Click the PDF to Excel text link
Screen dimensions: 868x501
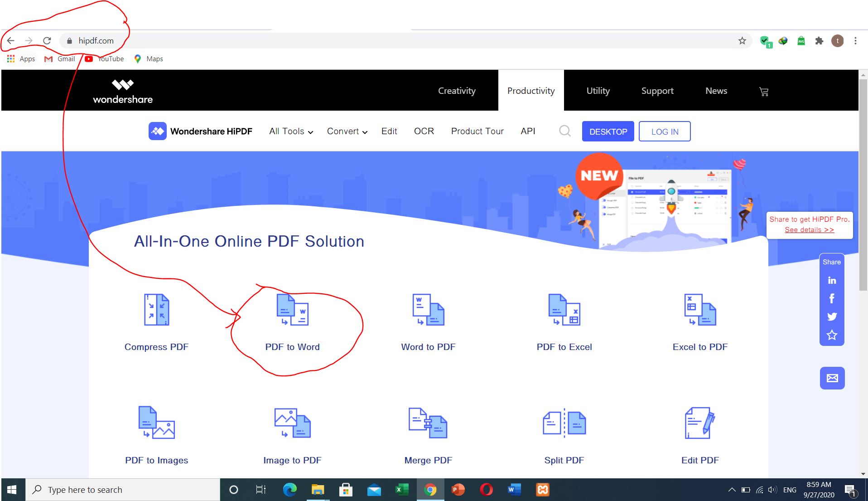pos(564,347)
